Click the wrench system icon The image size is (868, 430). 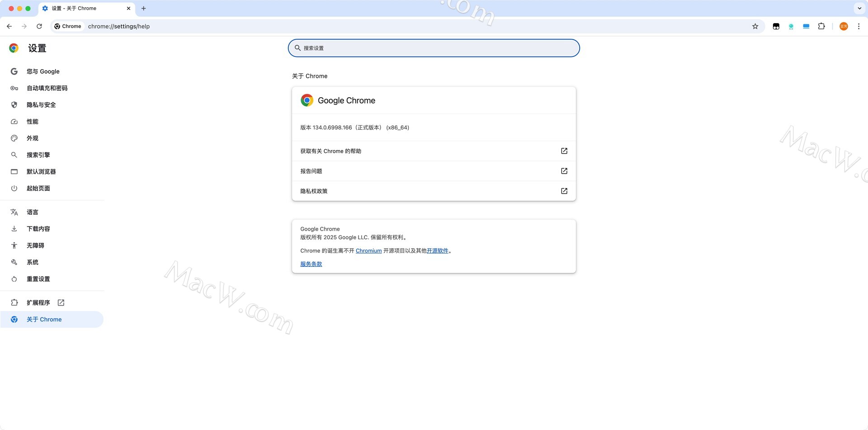pyautogui.click(x=14, y=262)
